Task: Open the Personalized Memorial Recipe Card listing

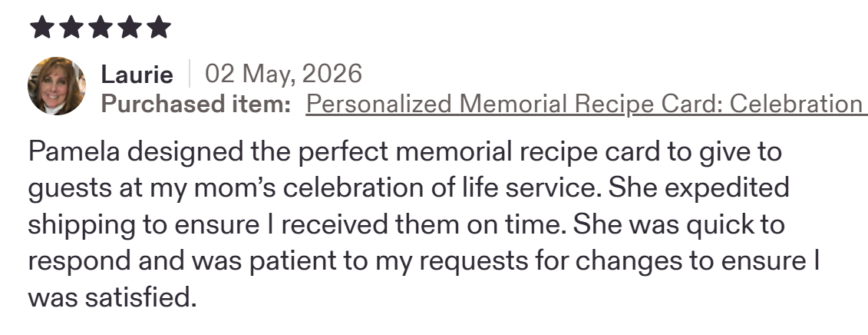Action: click(x=587, y=104)
